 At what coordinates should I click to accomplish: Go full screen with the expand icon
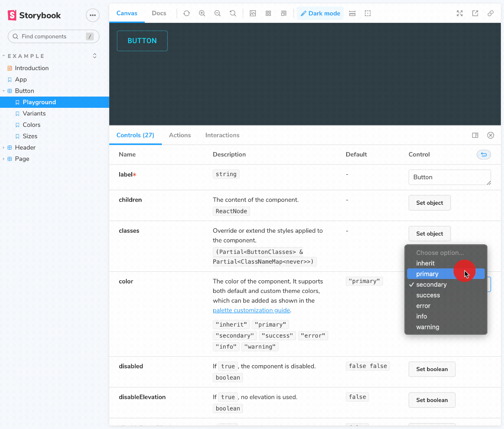coord(459,13)
